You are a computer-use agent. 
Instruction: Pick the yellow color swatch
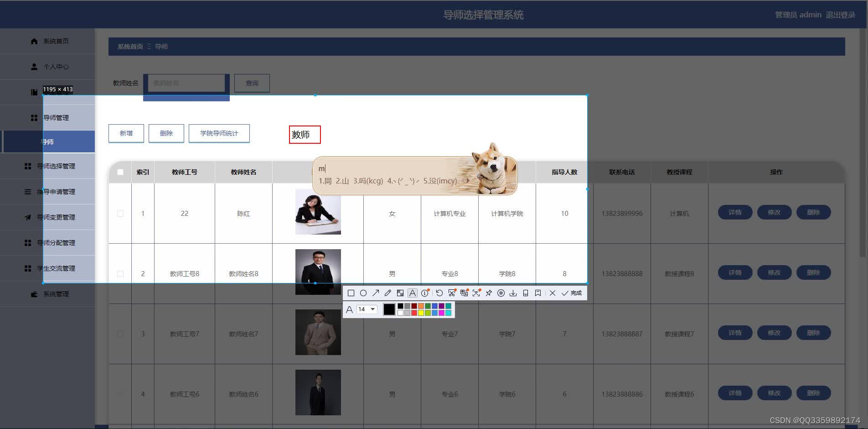click(x=421, y=313)
